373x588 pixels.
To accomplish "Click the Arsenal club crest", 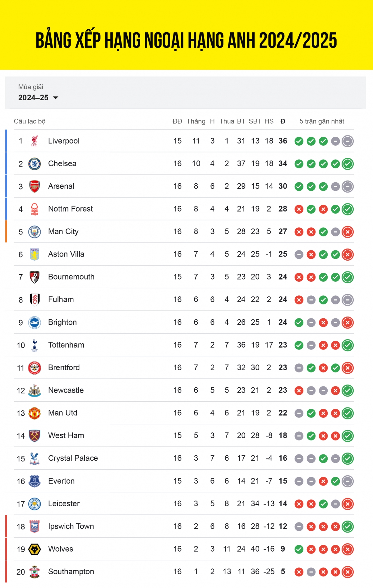I will pyautogui.click(x=35, y=186).
